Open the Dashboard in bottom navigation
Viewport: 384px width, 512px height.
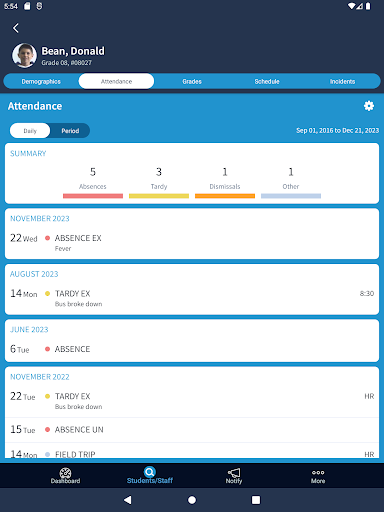click(65, 476)
